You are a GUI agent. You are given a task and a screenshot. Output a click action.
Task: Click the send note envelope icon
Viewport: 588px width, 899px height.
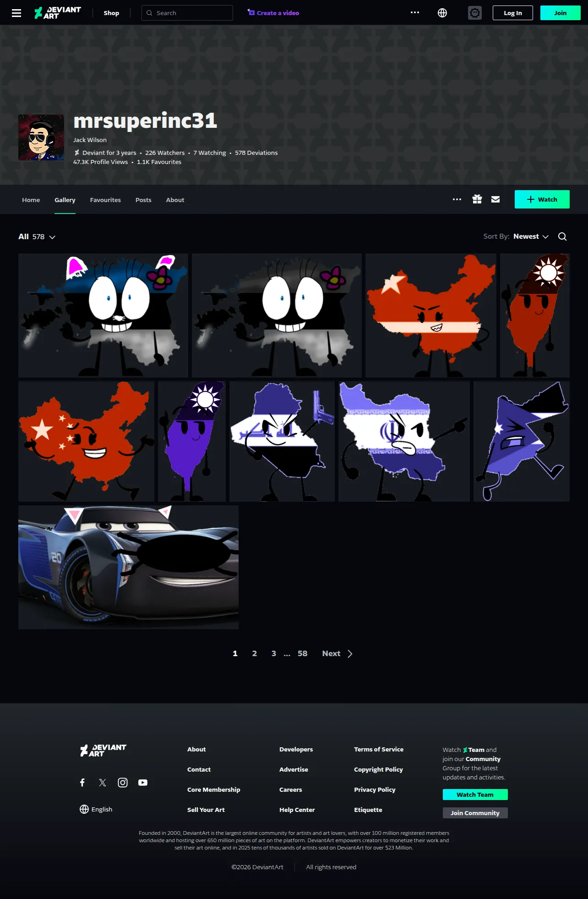[x=495, y=199]
